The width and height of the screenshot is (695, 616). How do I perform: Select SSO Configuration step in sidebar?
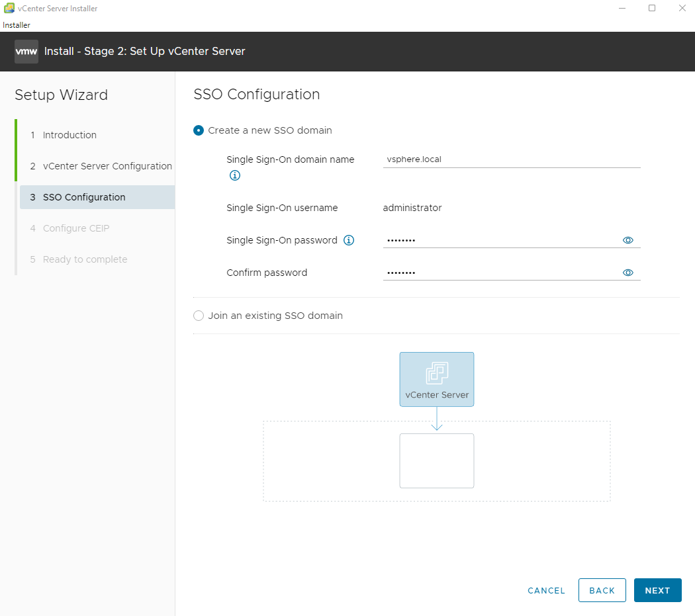click(x=84, y=197)
